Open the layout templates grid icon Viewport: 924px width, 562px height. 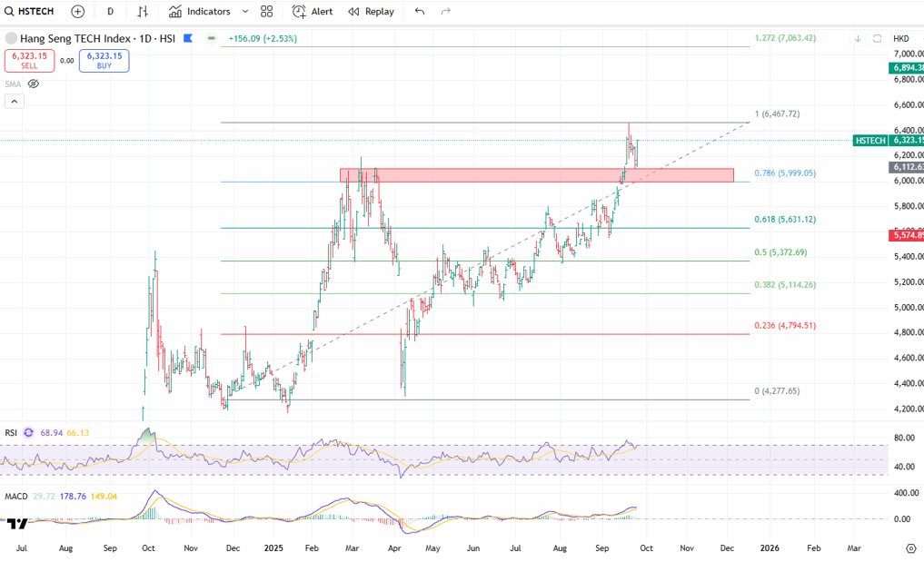point(266,11)
